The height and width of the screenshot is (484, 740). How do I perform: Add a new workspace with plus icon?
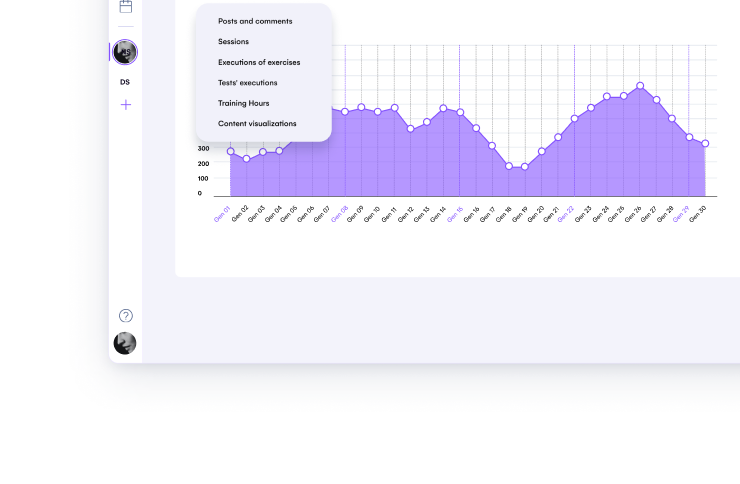[126, 105]
